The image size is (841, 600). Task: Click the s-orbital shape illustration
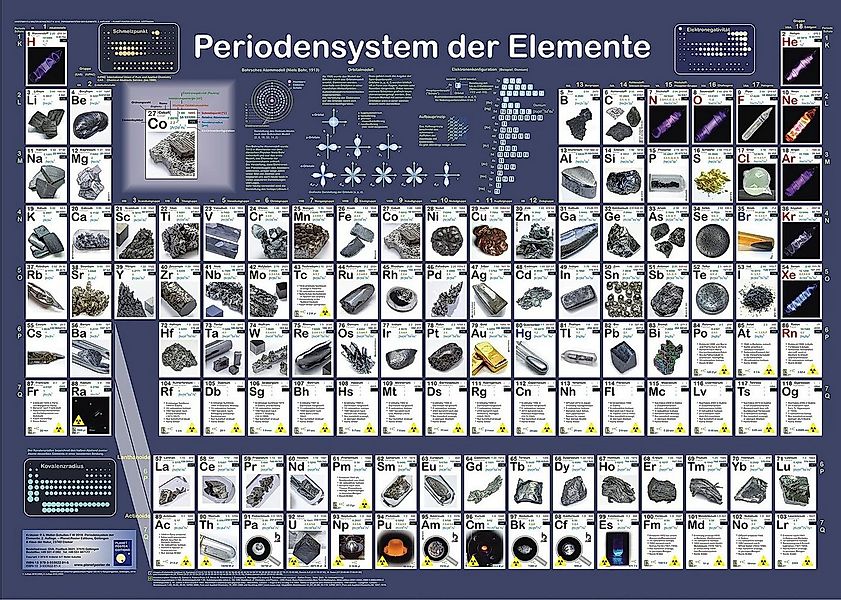pos(333,121)
